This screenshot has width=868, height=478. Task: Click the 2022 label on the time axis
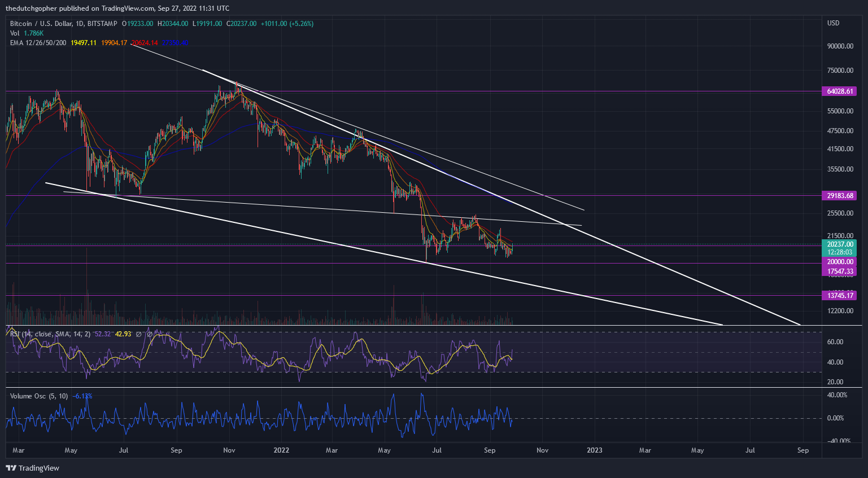coord(281,450)
